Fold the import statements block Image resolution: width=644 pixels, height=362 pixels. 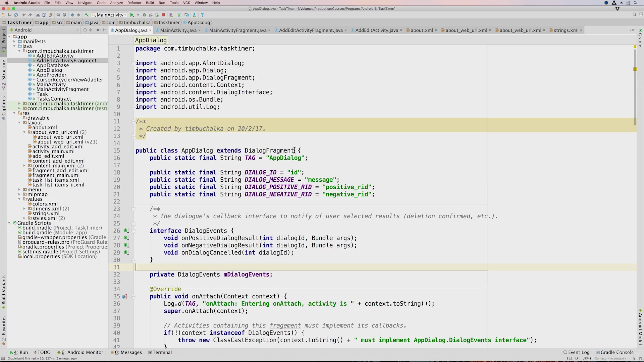click(133, 63)
